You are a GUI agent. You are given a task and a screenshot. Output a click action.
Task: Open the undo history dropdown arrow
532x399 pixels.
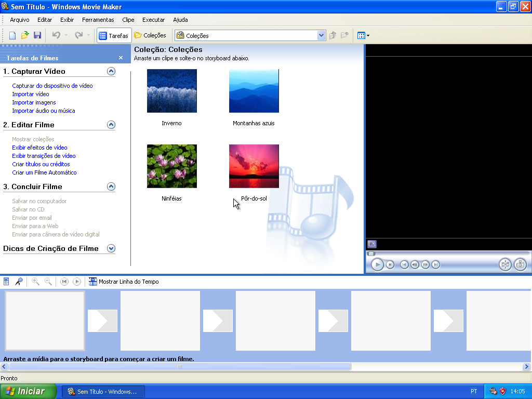tap(66, 35)
